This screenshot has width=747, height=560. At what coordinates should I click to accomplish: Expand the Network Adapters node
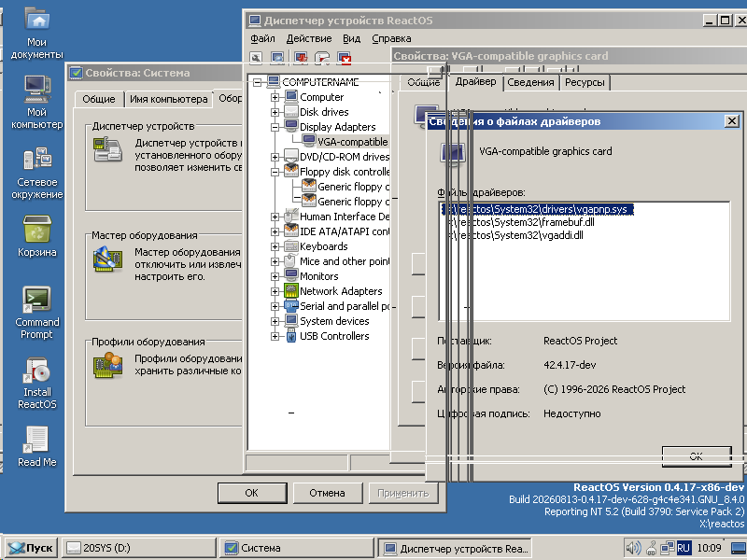click(275, 291)
